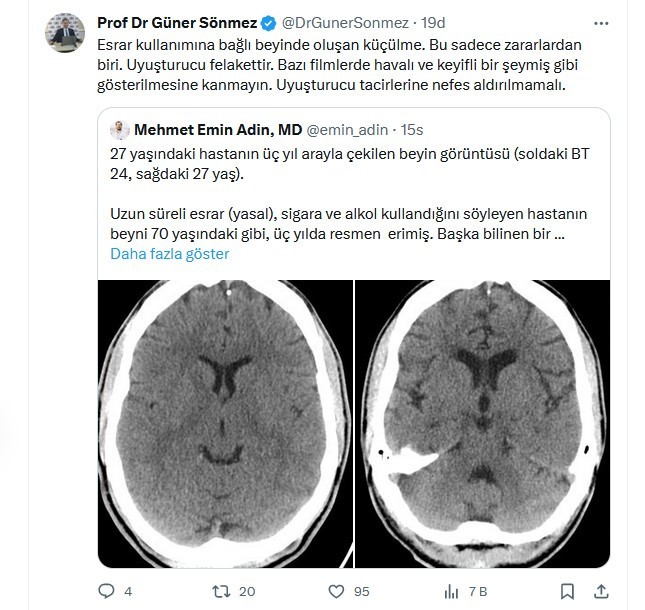Click the blue verified badge

269,23
